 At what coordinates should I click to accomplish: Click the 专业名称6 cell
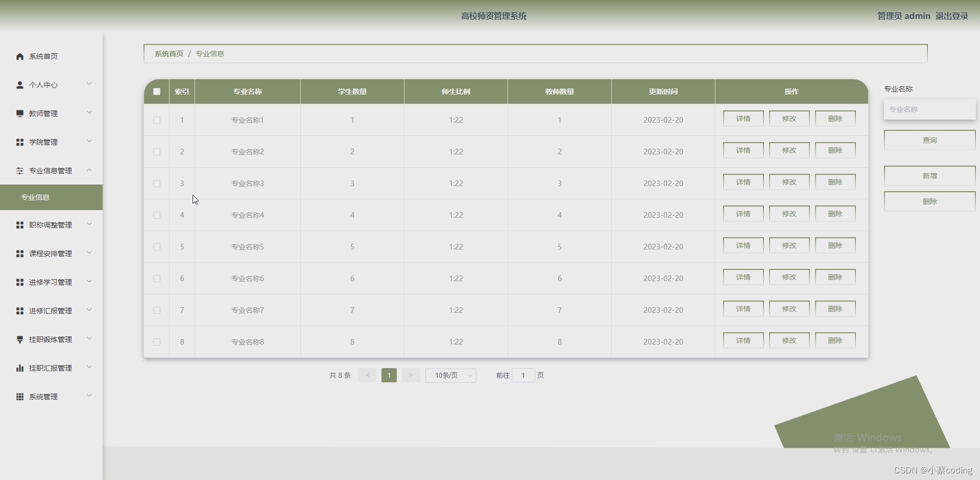pyautogui.click(x=248, y=279)
